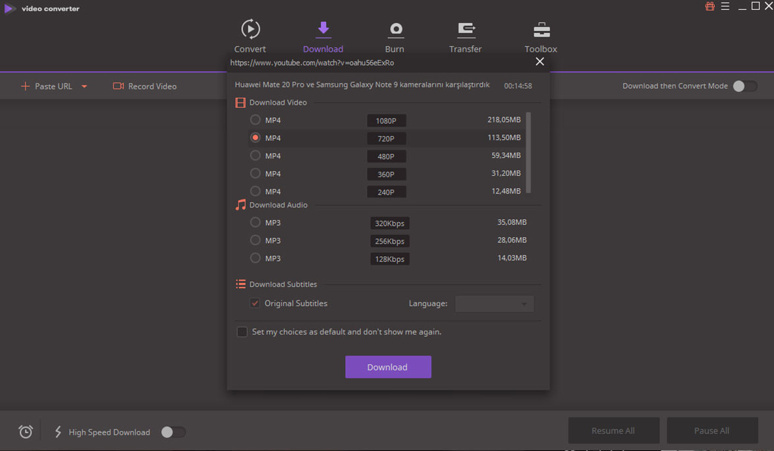Toggle High Speed Download switch
Screen dimensions: 774x451
(173, 432)
